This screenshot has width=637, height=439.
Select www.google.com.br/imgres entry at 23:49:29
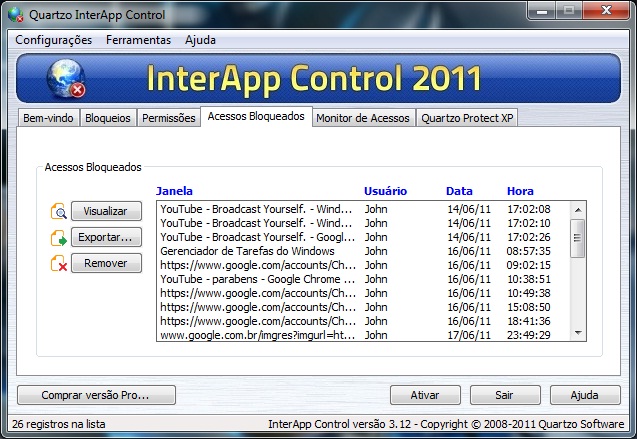click(x=363, y=335)
